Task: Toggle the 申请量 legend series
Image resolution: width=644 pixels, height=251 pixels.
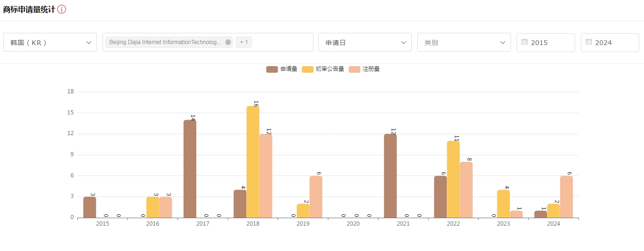Action: (x=282, y=69)
